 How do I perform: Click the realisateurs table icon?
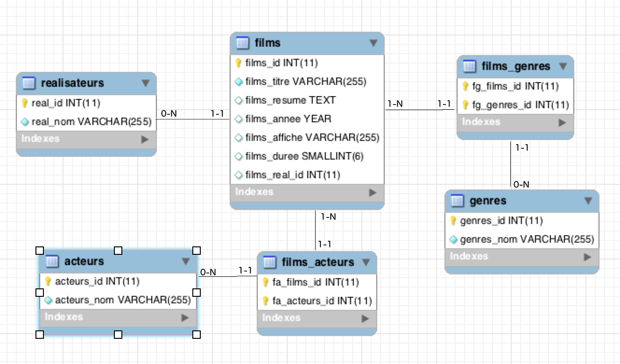coord(28,83)
